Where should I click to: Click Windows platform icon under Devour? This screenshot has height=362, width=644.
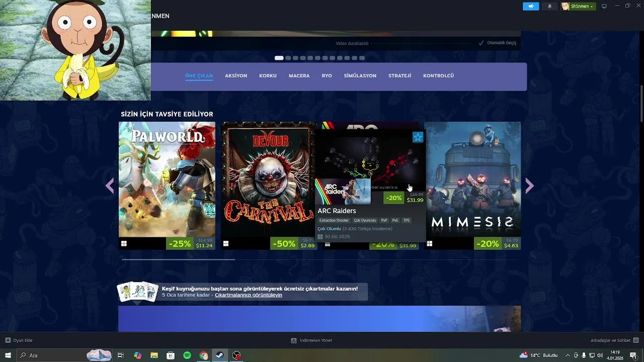click(x=226, y=243)
